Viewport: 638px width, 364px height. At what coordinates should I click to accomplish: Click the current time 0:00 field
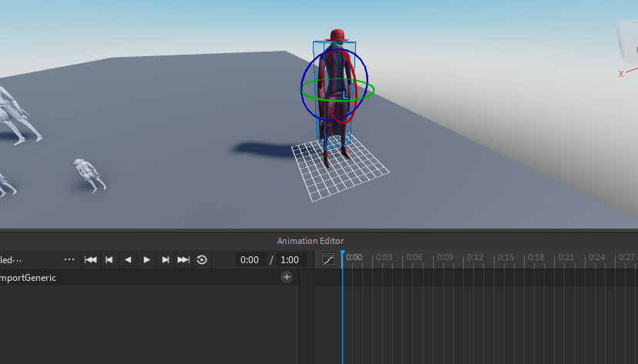point(250,259)
